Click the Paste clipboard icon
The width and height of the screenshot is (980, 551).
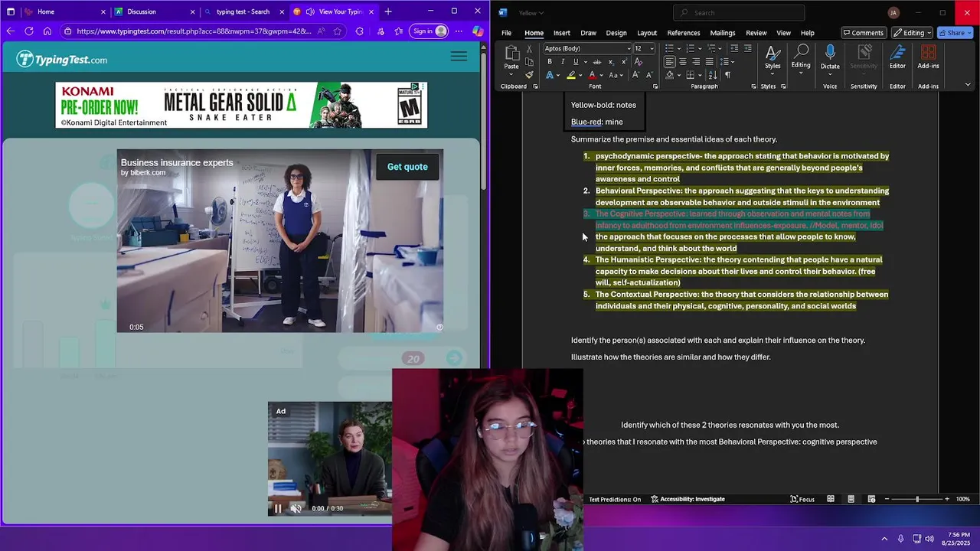pos(511,54)
